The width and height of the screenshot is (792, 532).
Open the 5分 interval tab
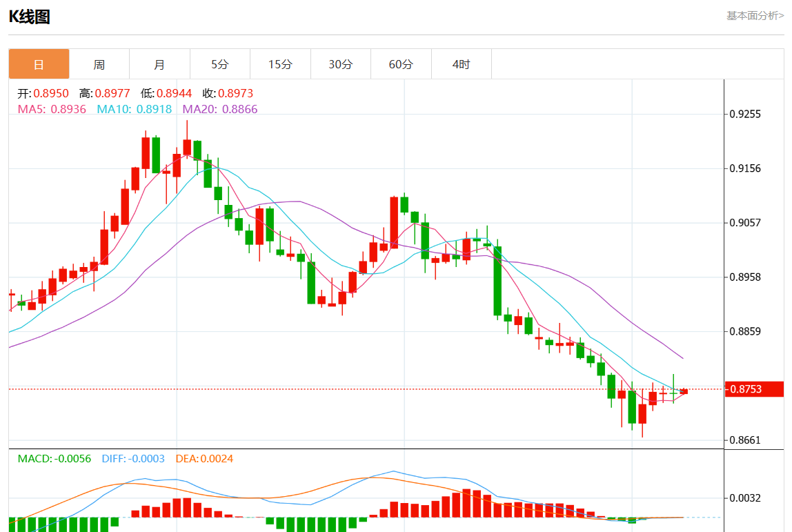pyautogui.click(x=219, y=64)
